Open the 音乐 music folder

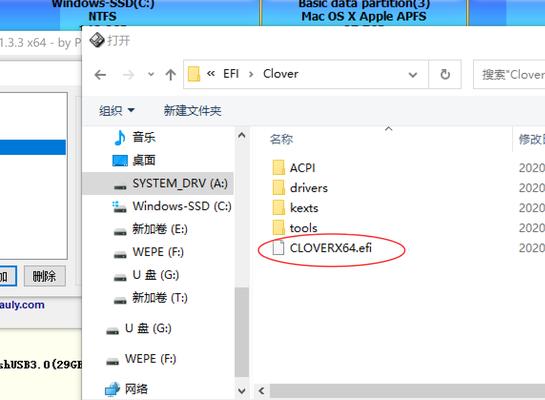click(135, 137)
